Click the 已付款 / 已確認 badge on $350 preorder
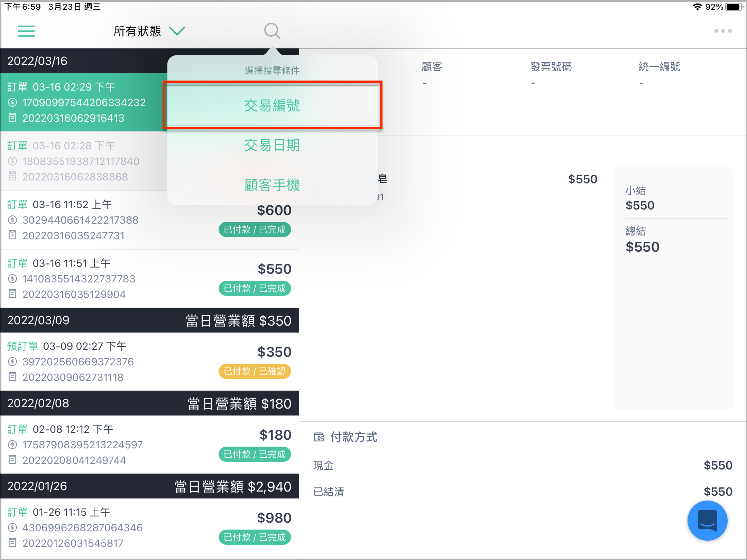The image size is (747, 560). (255, 372)
